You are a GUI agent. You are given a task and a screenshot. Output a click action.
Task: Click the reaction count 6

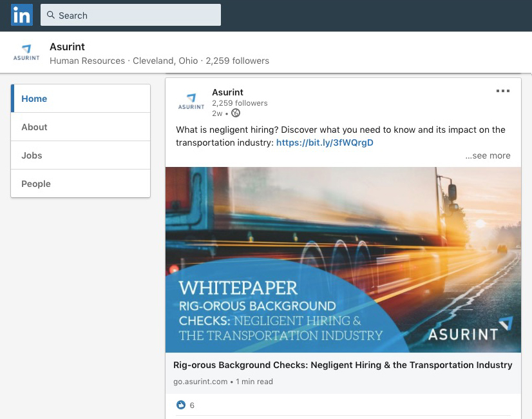[192, 405]
